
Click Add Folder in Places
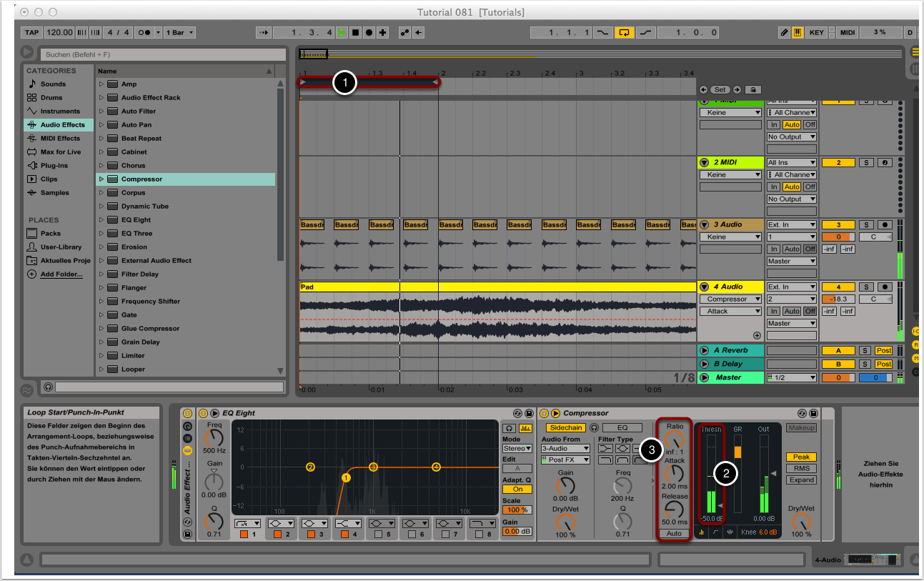(61, 274)
